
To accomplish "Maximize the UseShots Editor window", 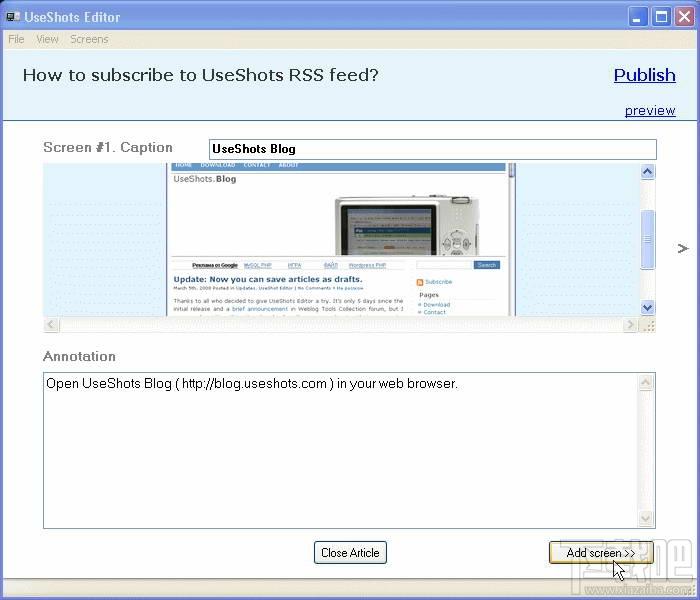I will click(661, 17).
